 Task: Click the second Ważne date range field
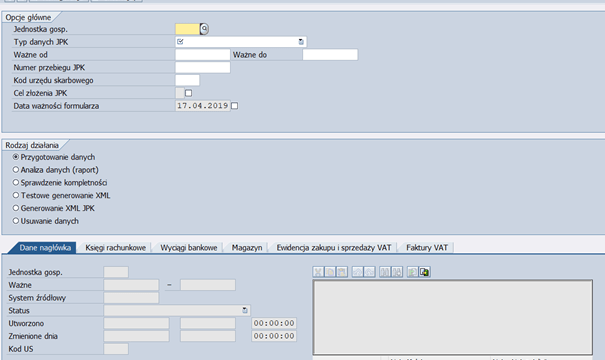[208, 285]
